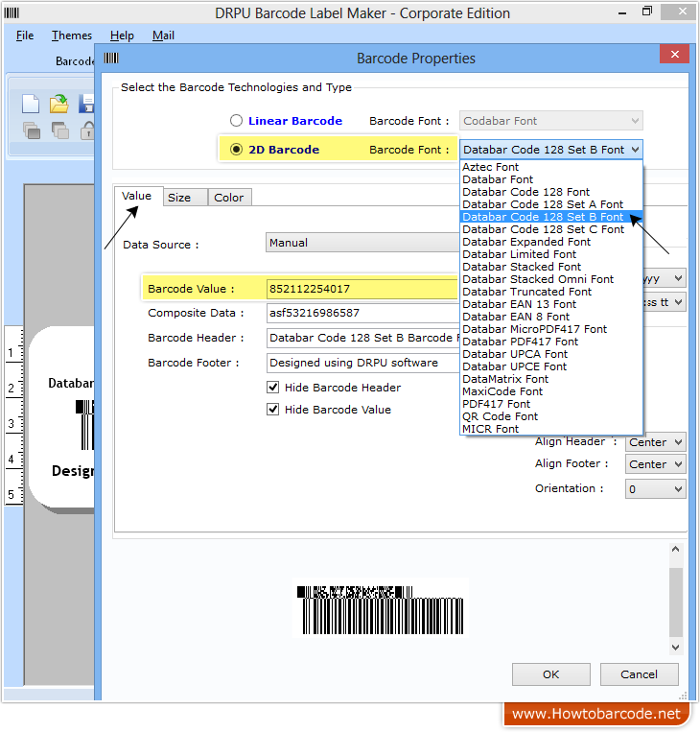Screen dimensions: 700x732
Task: Switch to the Color tab
Action: tap(228, 198)
